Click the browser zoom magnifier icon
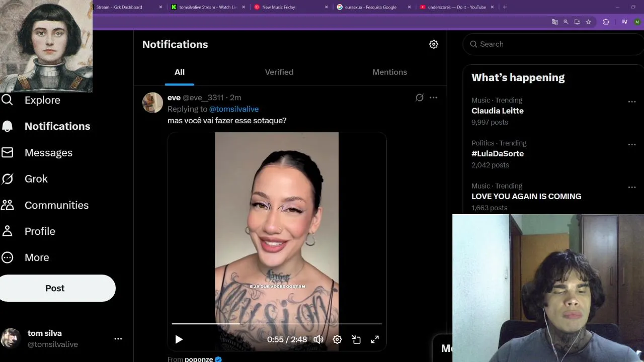Image resolution: width=644 pixels, height=362 pixels. pyautogui.click(x=566, y=22)
